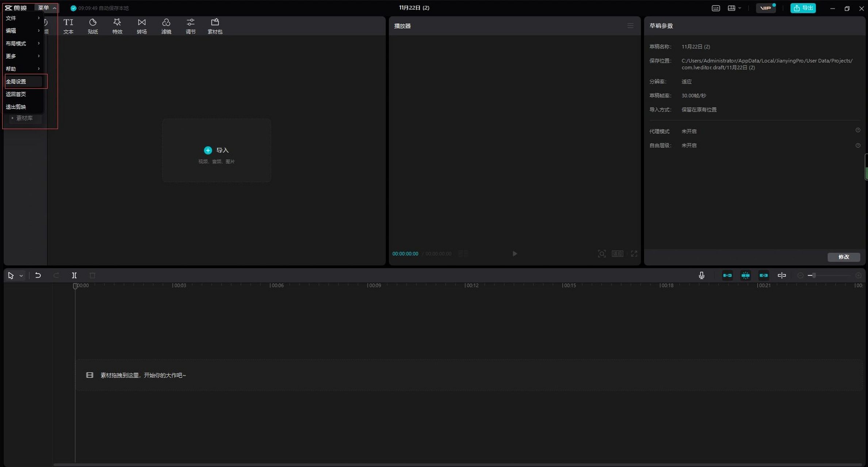Open the 贴纸 (Stickers) tab
868x467 pixels.
click(x=93, y=26)
